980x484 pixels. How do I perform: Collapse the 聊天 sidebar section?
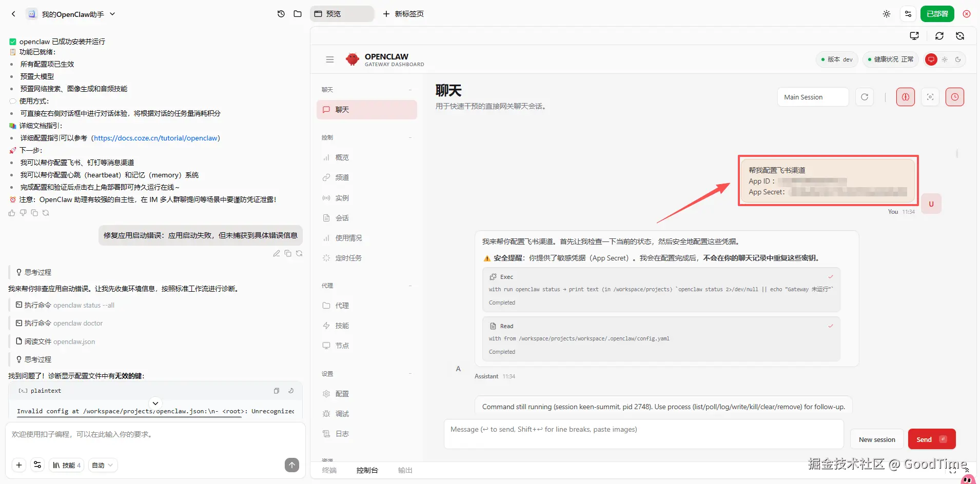[x=410, y=90]
